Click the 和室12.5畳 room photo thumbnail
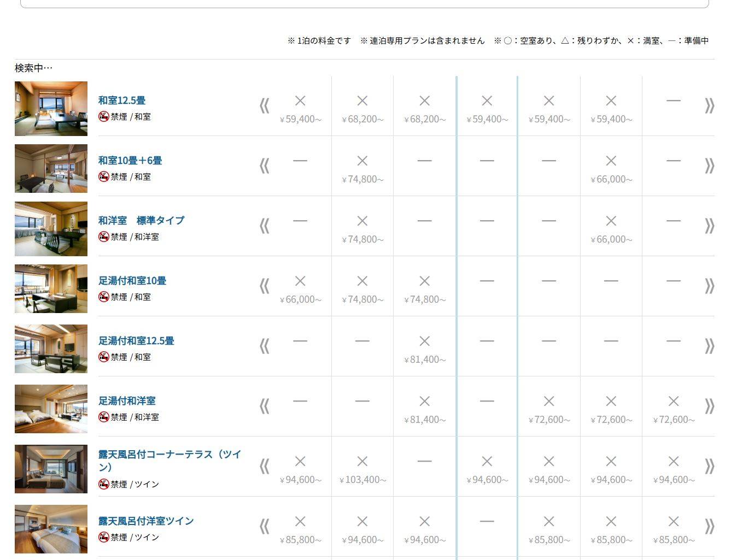 point(50,108)
